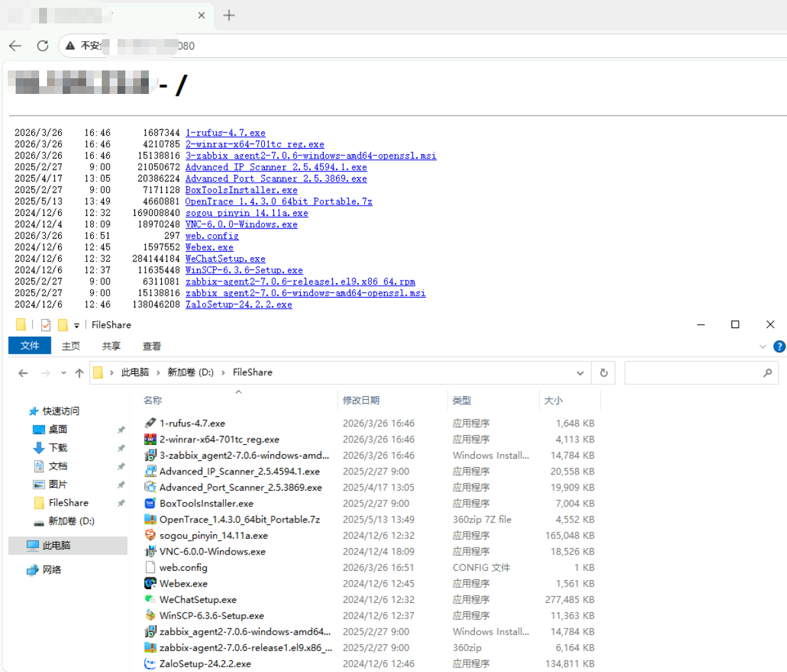The width and height of the screenshot is (787, 672).
Task: Click the unpin icon beside 桌面
Action: (121, 430)
